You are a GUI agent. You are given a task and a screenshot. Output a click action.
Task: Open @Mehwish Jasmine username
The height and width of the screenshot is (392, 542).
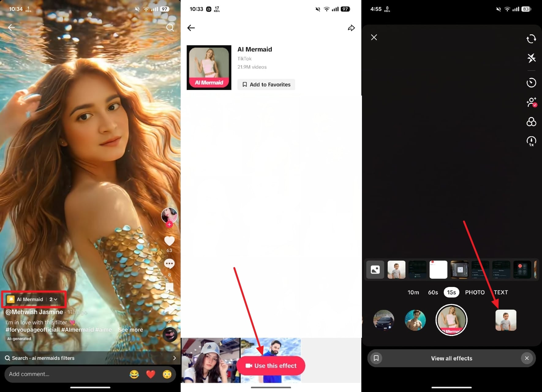(x=34, y=312)
